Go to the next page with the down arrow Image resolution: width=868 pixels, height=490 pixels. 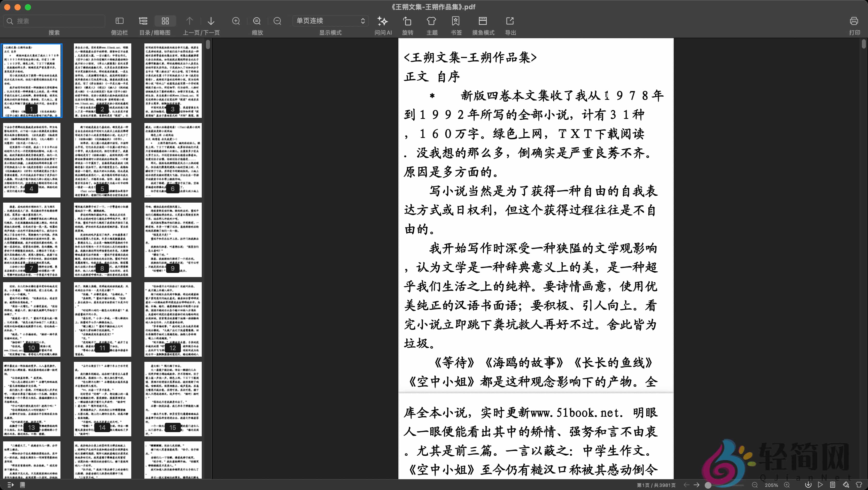211,21
